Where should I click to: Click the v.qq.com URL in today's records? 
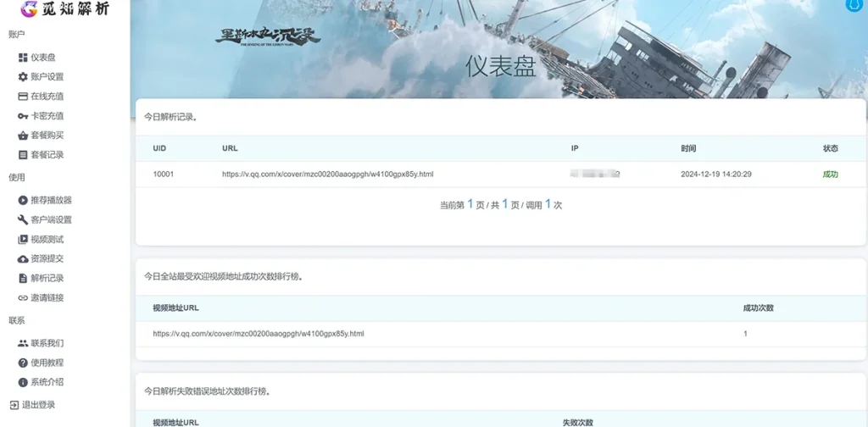[x=327, y=175]
